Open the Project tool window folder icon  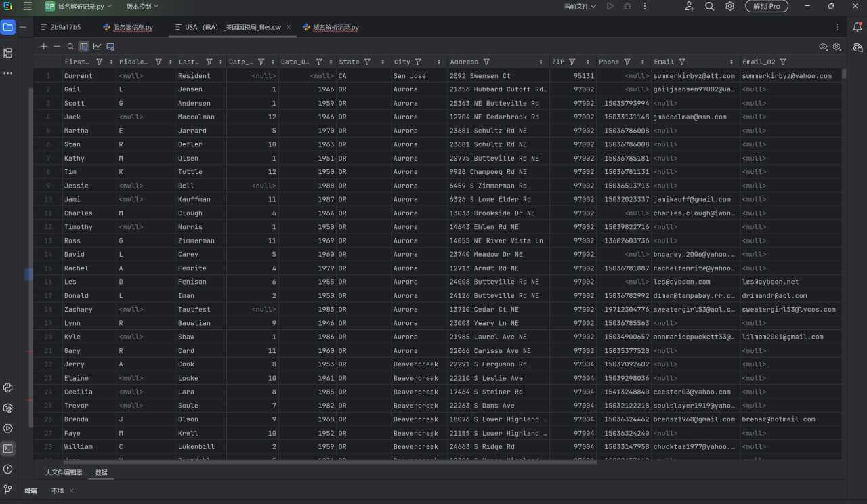[8, 28]
